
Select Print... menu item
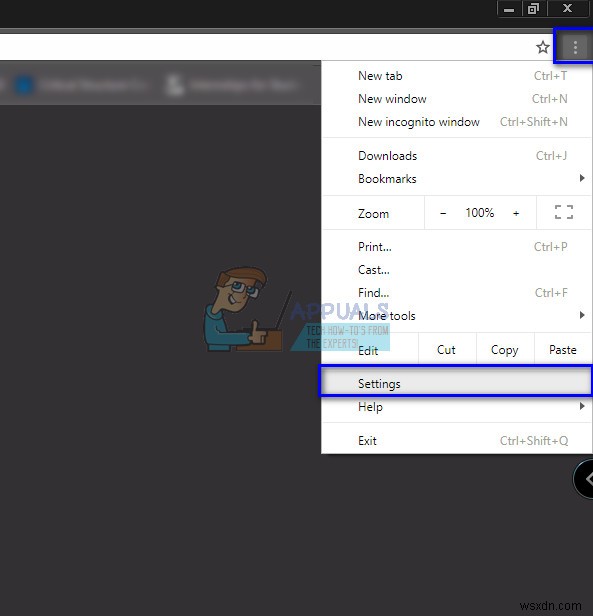(x=457, y=247)
